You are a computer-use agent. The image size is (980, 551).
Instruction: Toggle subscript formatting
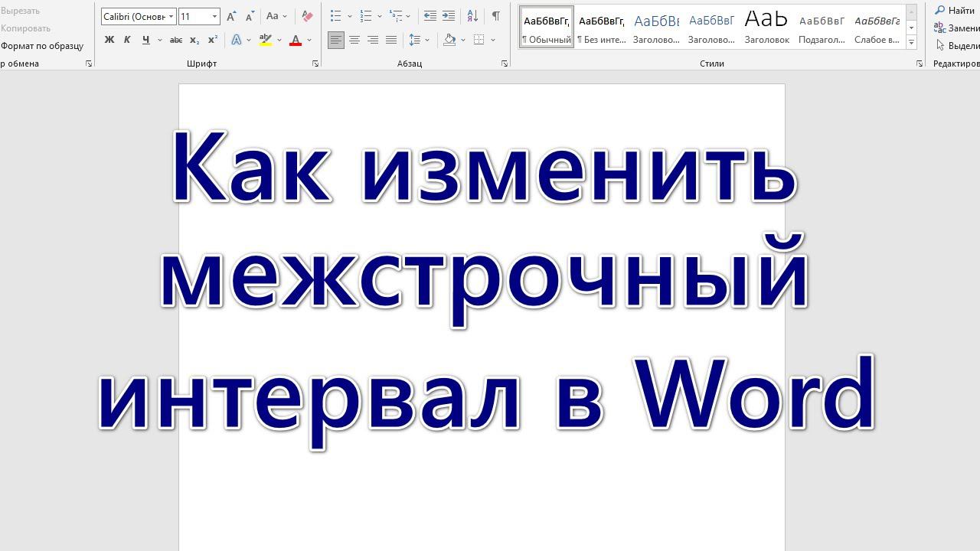[x=194, y=40]
